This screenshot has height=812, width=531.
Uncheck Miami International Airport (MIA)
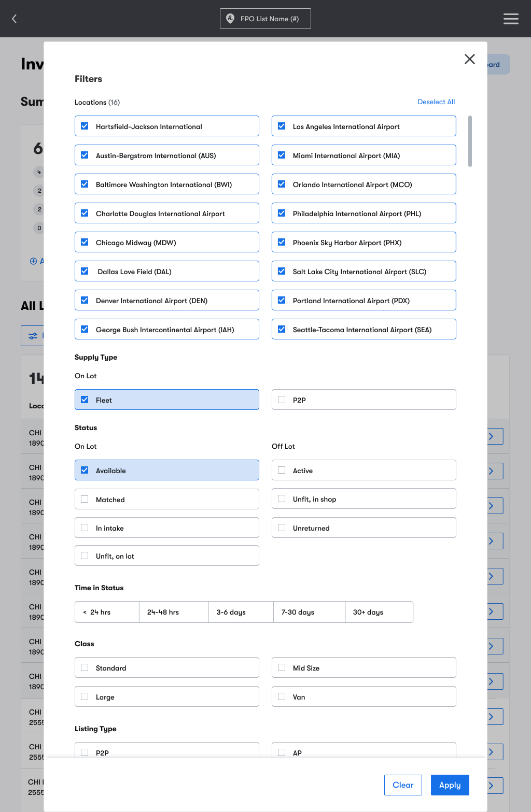(x=364, y=155)
